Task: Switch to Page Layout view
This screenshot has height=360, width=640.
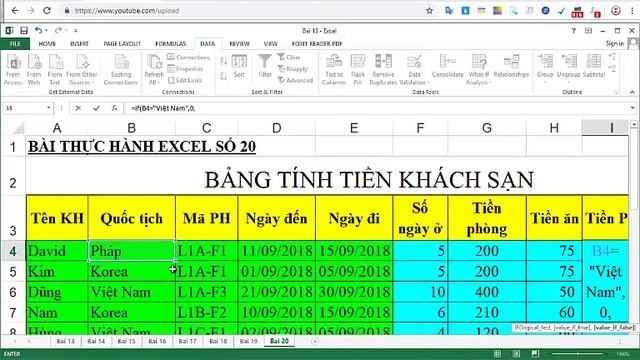Action: tap(516, 354)
